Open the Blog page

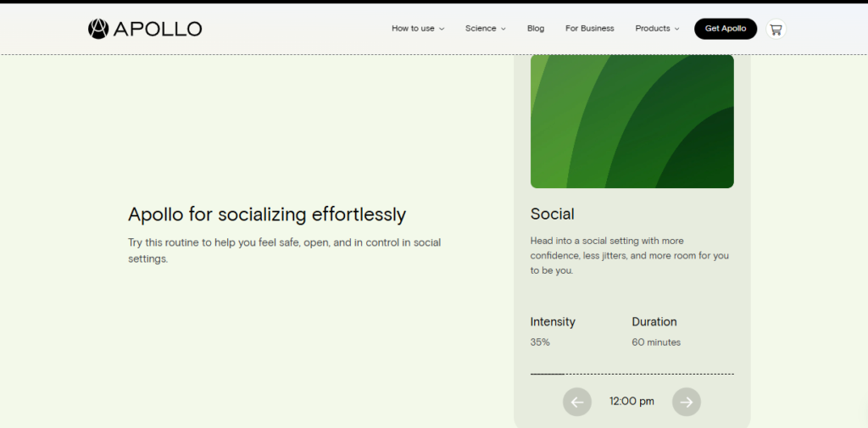536,29
